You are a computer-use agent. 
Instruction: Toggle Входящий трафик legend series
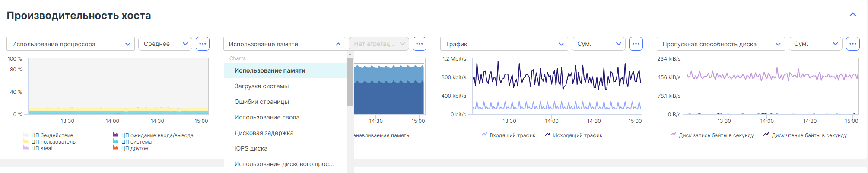click(512, 135)
